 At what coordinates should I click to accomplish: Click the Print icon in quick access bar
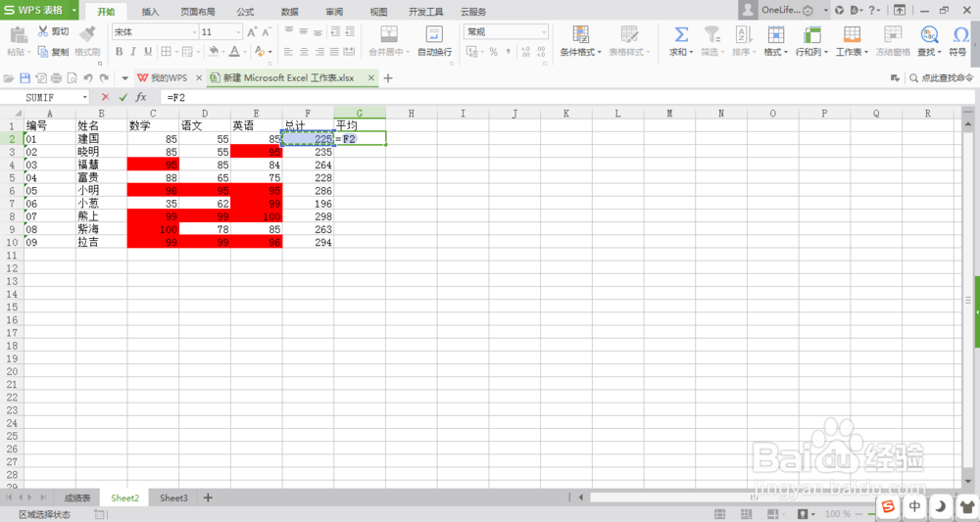coord(56,78)
